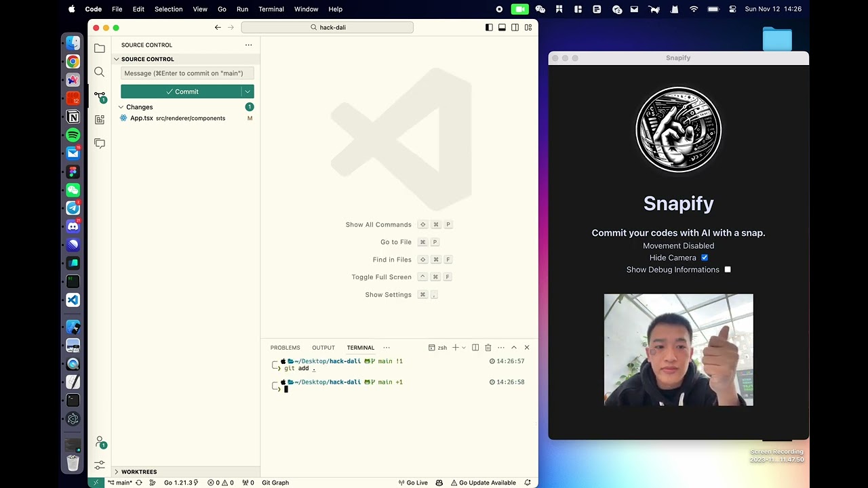Image resolution: width=868 pixels, height=488 pixels.
Task: Open Google Chrome from the Dock
Action: tap(73, 62)
